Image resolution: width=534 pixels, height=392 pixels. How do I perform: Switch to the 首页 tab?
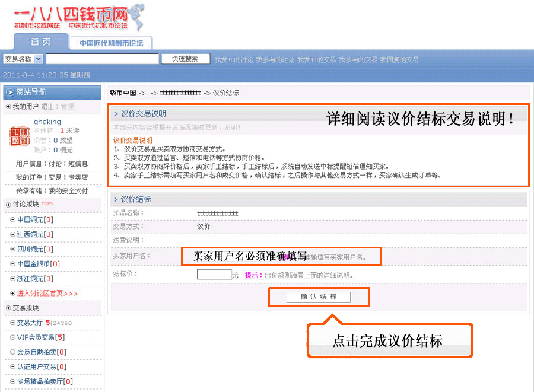pos(40,42)
